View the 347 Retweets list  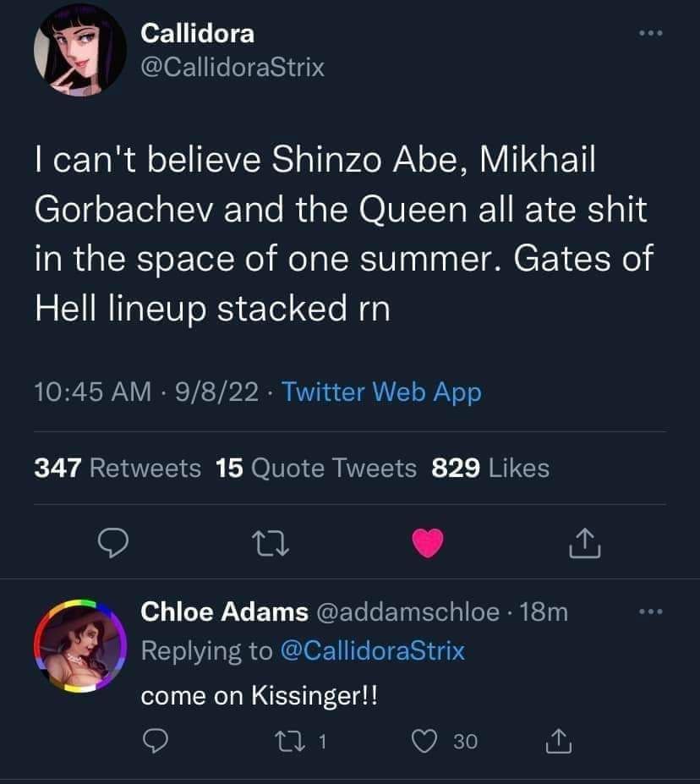(x=118, y=468)
